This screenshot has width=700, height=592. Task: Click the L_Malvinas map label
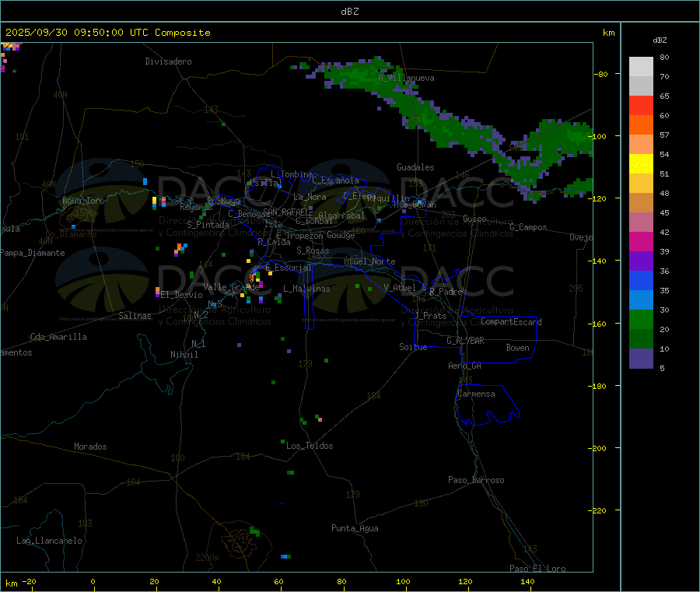click(306, 289)
